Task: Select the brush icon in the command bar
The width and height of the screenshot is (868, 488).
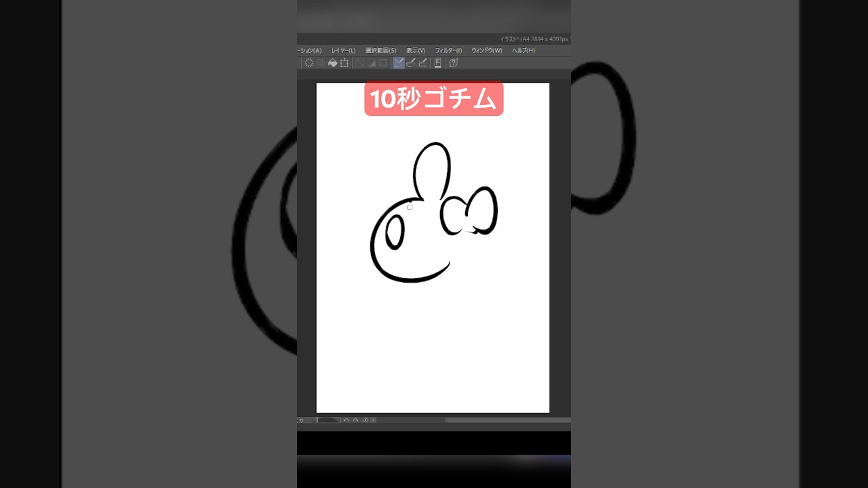Action: pyautogui.click(x=411, y=62)
